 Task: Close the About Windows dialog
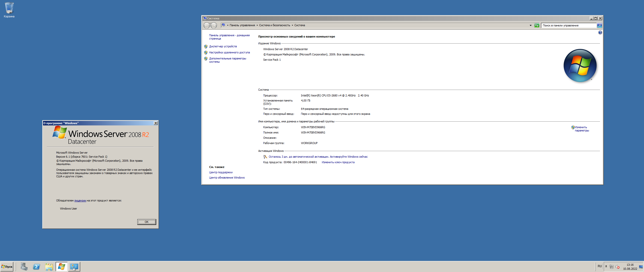click(x=156, y=123)
